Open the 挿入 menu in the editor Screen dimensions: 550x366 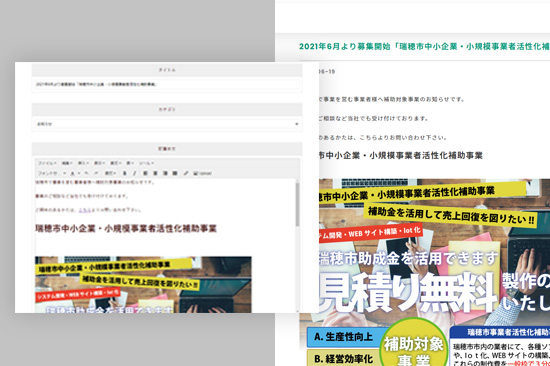pos(83,163)
